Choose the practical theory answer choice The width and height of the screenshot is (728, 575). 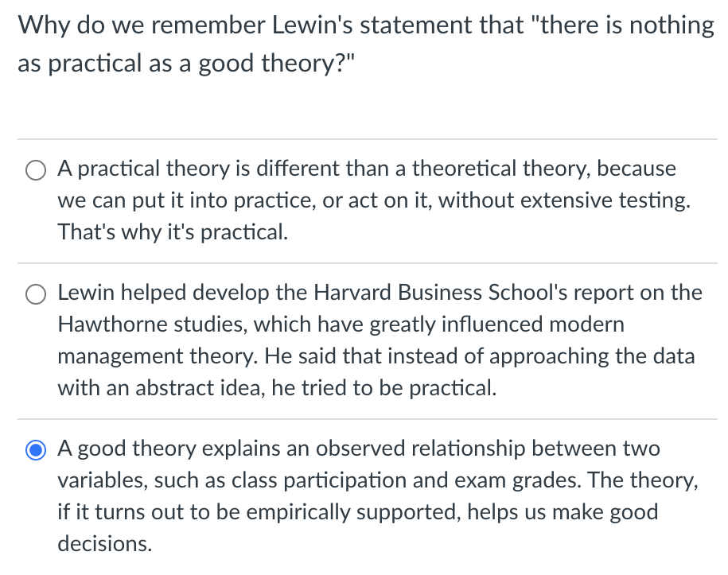[35, 170]
